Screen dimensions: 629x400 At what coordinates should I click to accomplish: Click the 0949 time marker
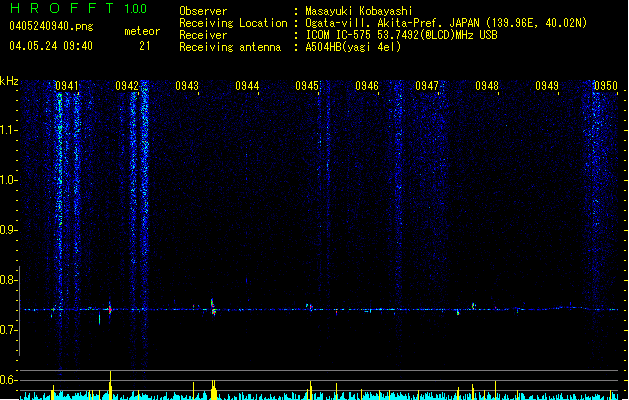pos(547,86)
